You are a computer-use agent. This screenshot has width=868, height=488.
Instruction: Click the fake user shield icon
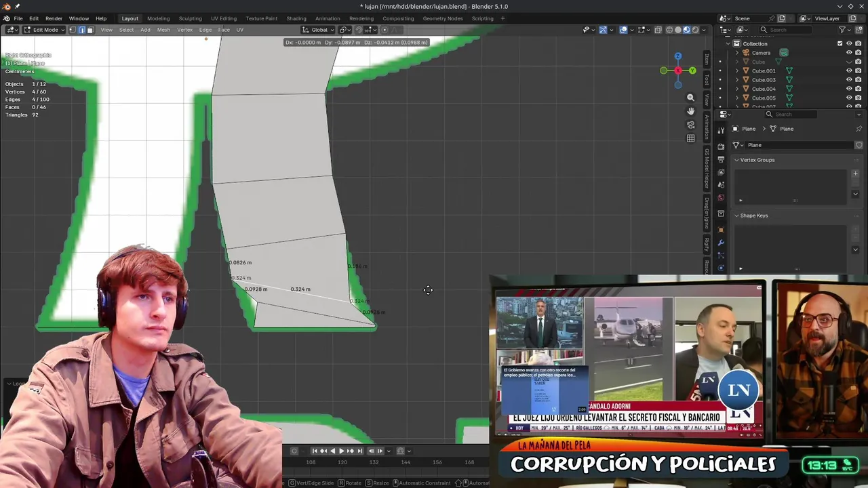pos(859,145)
